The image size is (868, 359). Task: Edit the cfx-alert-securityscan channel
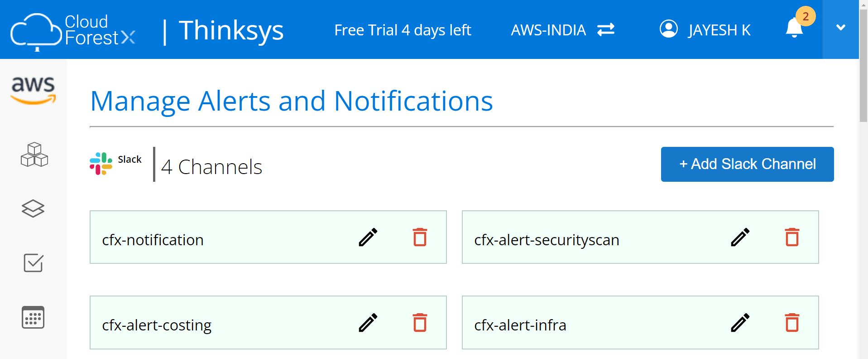[x=740, y=237]
